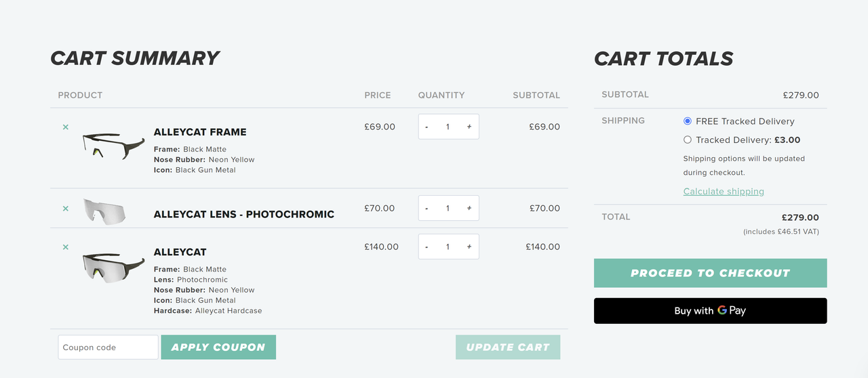Viewport: 868px width, 378px height.
Task: Open Alleycat Frame product thumbnail
Action: [x=114, y=146]
